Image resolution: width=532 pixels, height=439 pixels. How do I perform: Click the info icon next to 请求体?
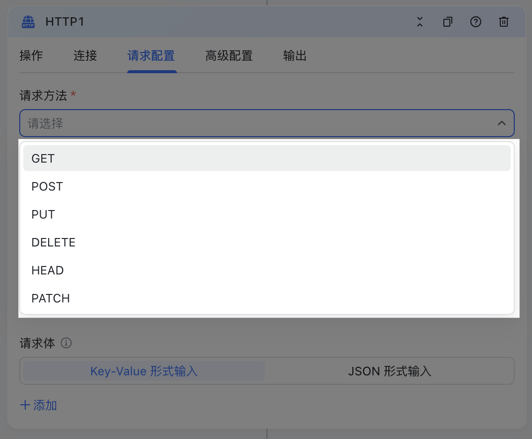click(x=66, y=343)
